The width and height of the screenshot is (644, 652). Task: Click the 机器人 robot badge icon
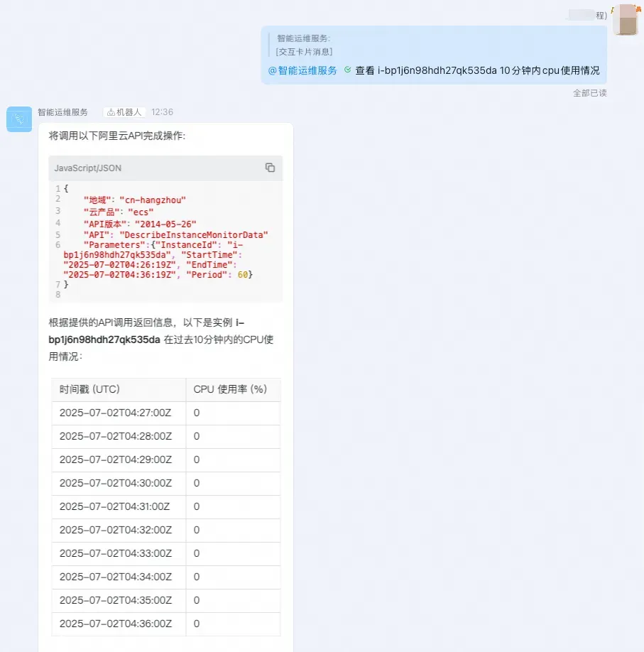(x=111, y=112)
